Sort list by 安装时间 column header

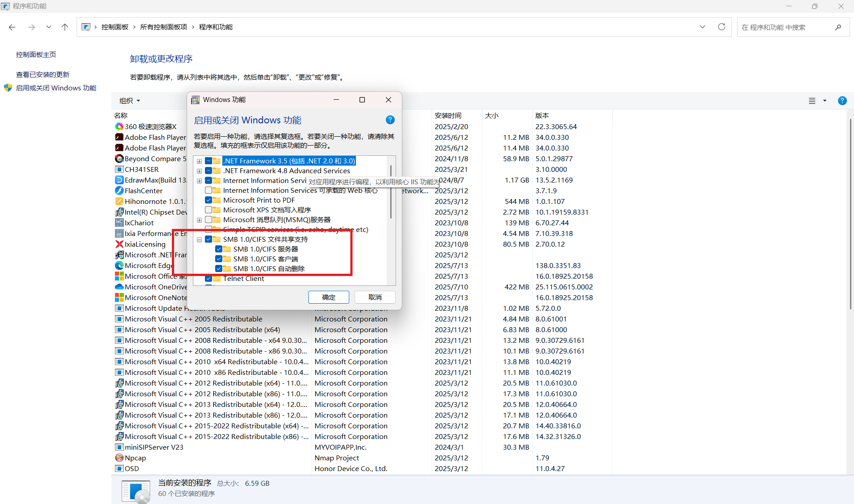coord(448,115)
